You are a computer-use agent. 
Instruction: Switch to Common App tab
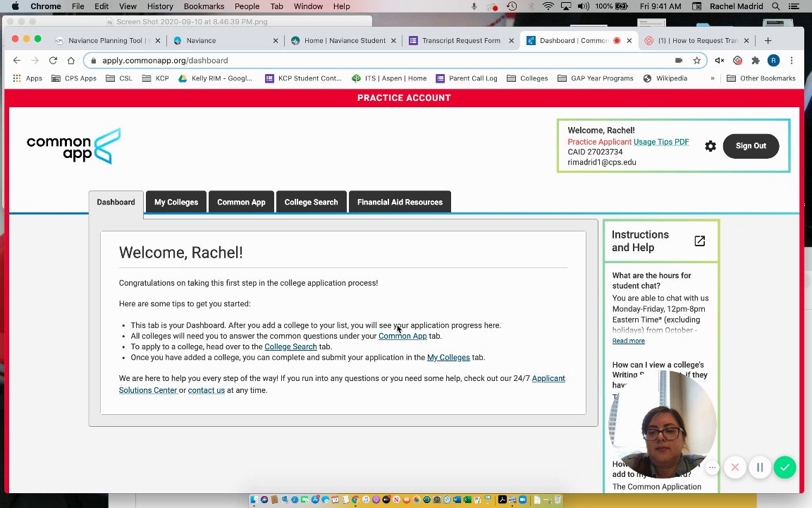241,202
